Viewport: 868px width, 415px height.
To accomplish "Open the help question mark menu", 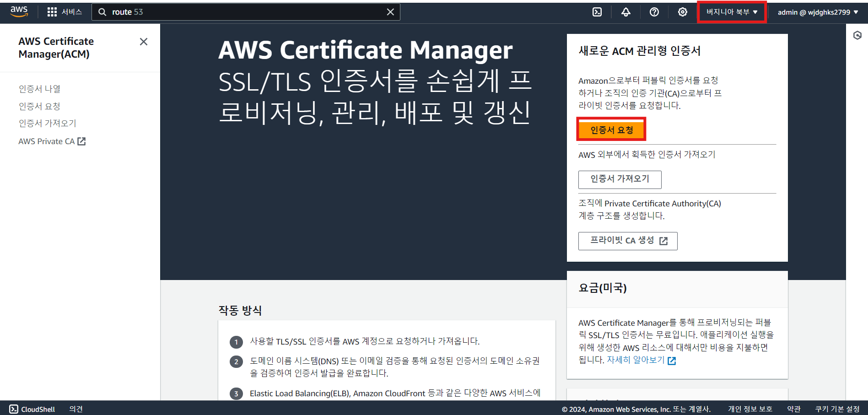I will tap(654, 12).
